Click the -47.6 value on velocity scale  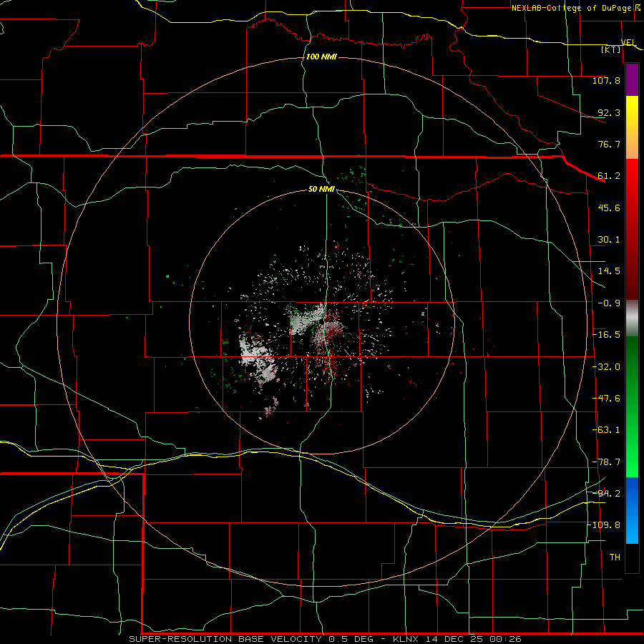click(x=606, y=399)
